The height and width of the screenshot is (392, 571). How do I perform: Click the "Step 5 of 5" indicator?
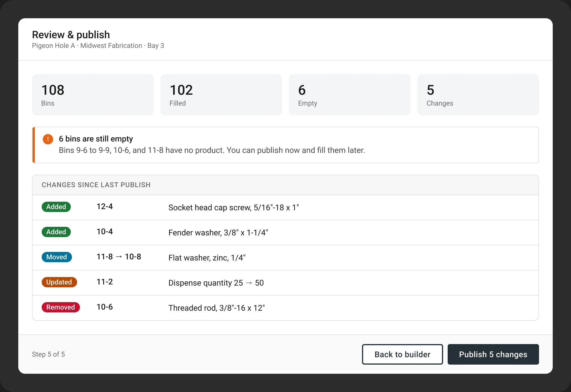pyautogui.click(x=48, y=354)
